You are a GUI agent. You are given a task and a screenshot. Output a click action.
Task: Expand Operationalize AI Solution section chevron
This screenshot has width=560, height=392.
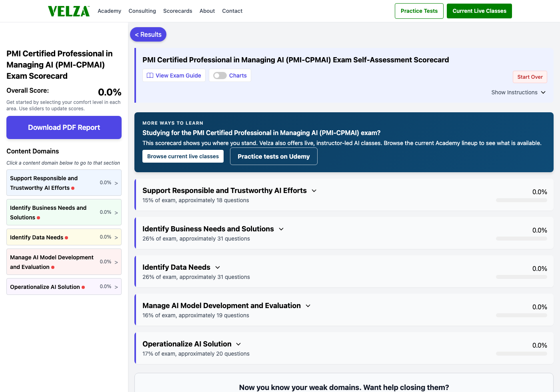pyautogui.click(x=238, y=344)
